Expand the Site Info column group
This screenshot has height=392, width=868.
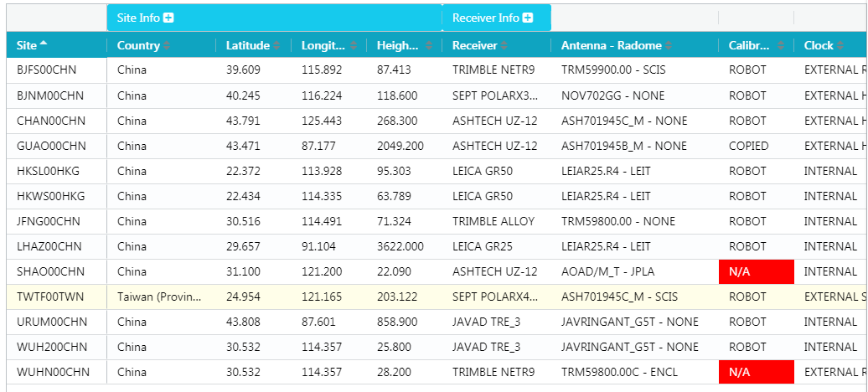(168, 18)
